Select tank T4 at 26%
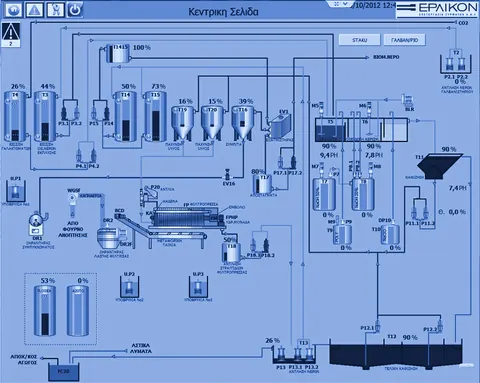Image resolution: width=480 pixels, height=383 pixels. [x=15, y=117]
